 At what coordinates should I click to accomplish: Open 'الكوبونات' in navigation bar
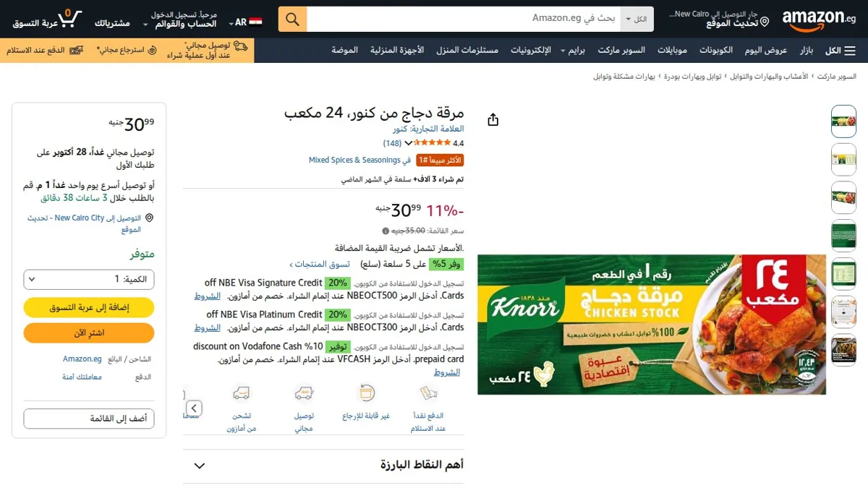(x=716, y=51)
